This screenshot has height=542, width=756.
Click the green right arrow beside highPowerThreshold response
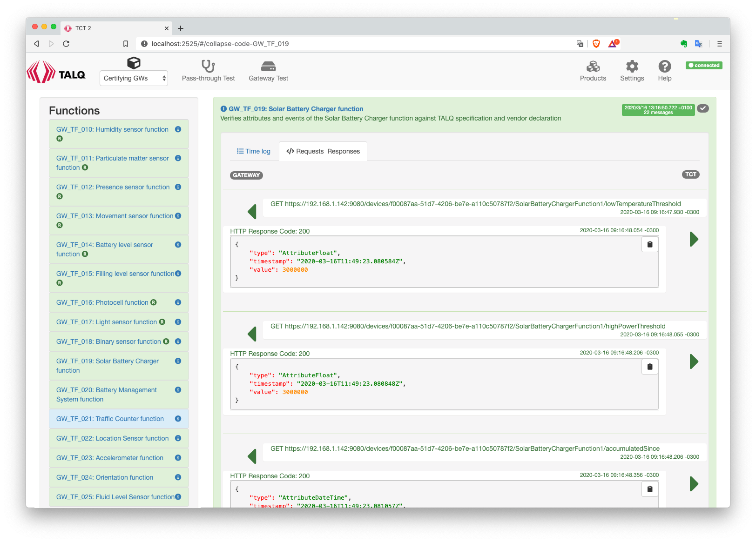point(694,361)
